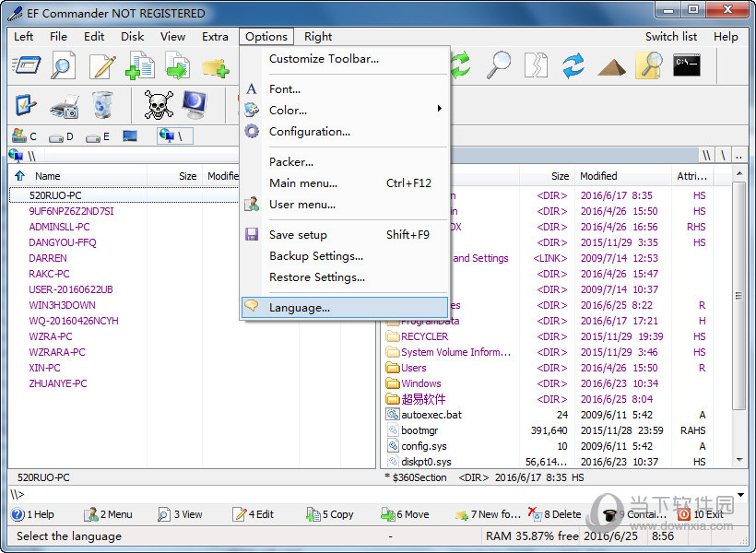This screenshot has height=553, width=756.
Task: Select WZRARA-PC in left panel
Action: click(x=57, y=352)
